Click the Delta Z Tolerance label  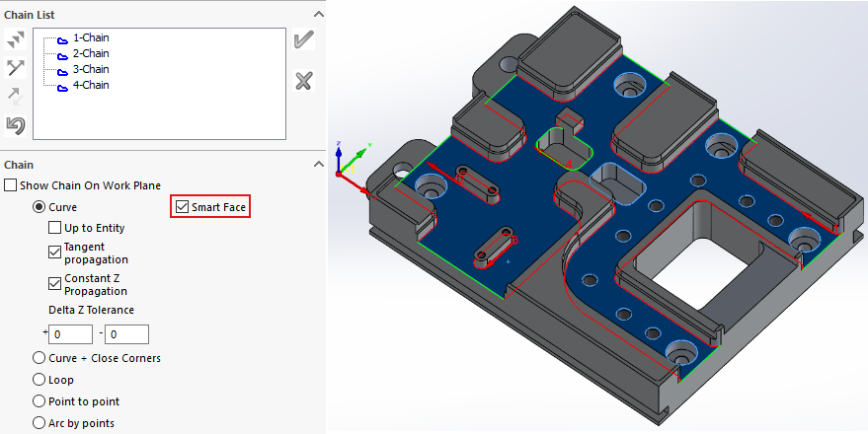tap(91, 310)
